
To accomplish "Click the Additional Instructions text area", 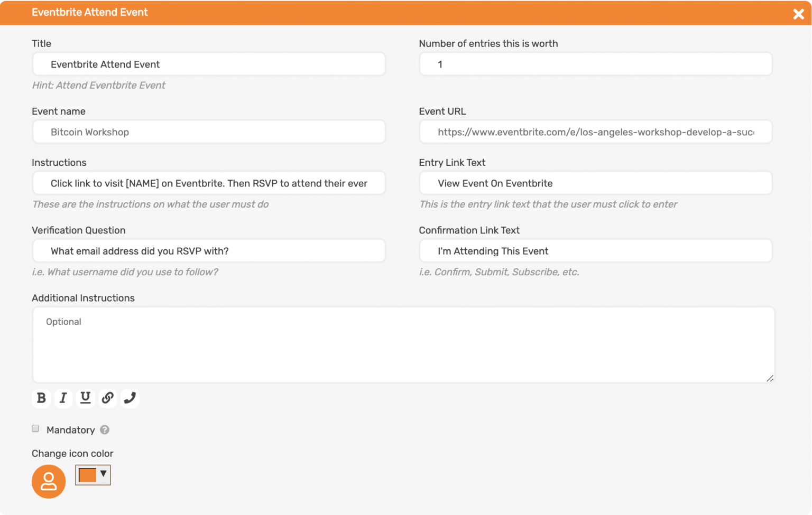I will coord(403,343).
